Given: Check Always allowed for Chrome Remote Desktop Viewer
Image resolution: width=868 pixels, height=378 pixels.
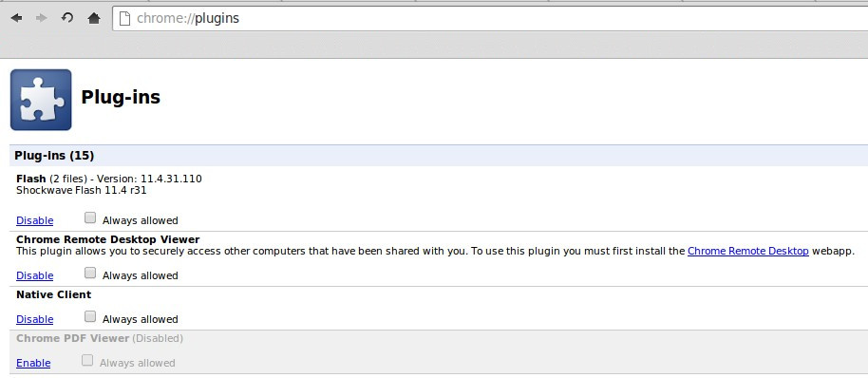Looking at the screenshot, I should click(x=90, y=273).
